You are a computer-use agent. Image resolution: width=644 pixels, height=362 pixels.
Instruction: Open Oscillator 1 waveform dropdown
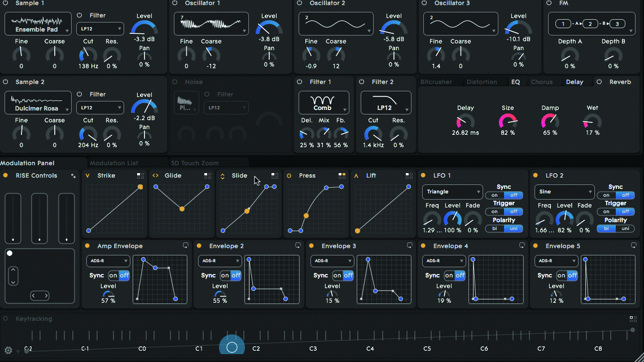tap(211, 24)
